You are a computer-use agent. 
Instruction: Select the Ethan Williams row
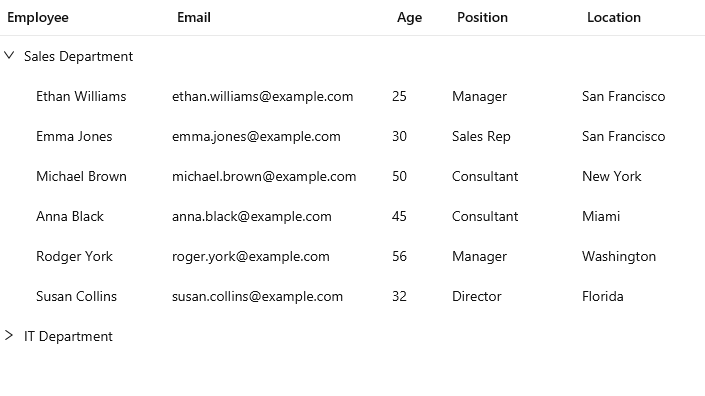tap(352, 96)
